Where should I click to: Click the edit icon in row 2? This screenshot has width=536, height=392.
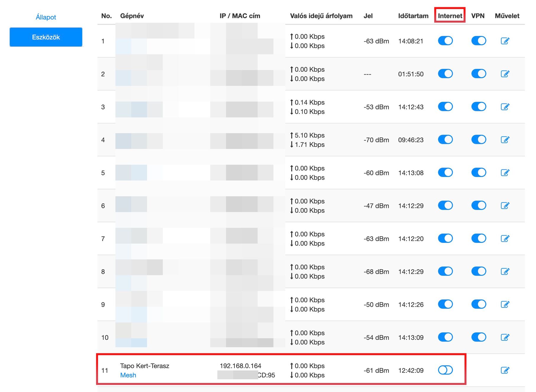505,74
